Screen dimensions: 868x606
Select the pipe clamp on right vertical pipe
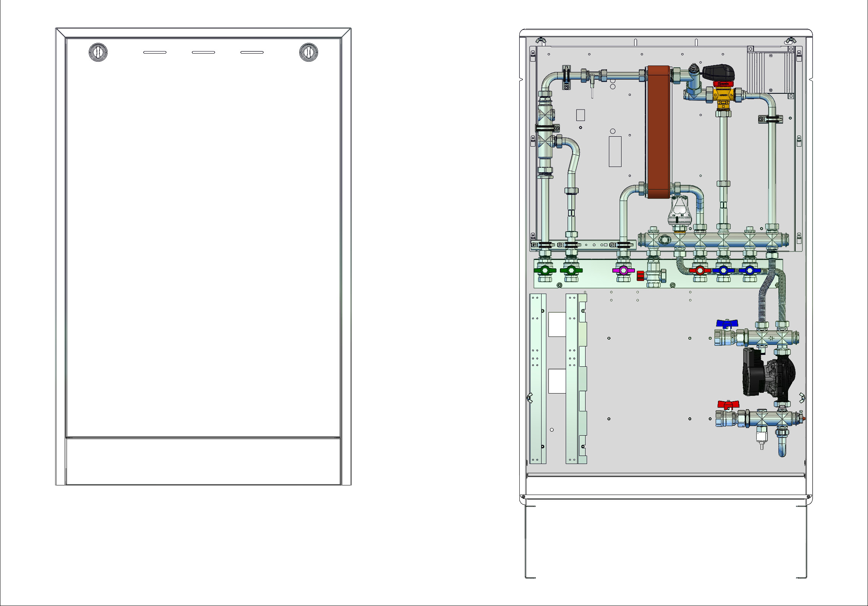[x=771, y=120]
